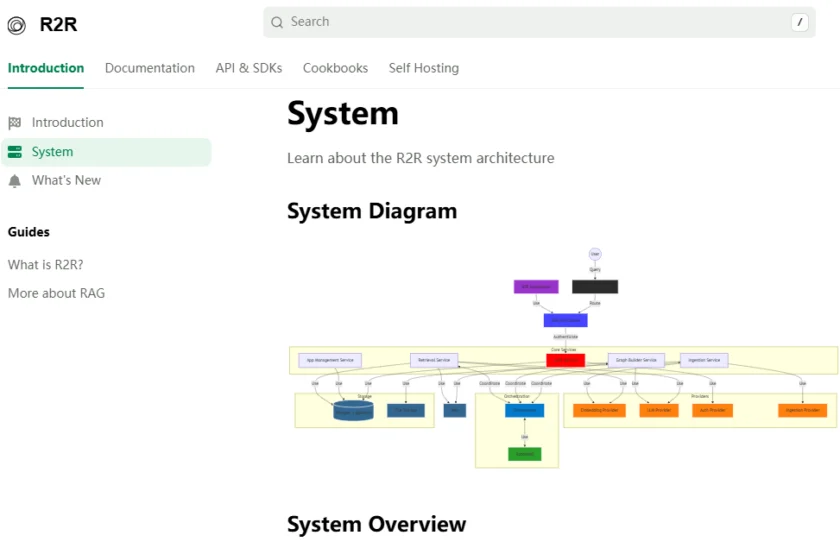Viewport: 840px width, 548px height.
Task: Open the More about RAG guide
Action: [x=56, y=294]
